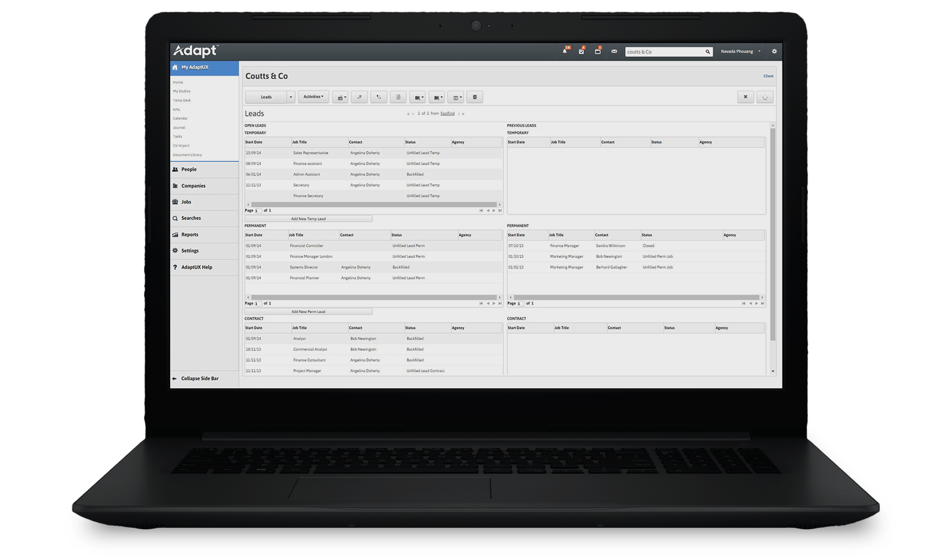Go to first record using « near FastFind
The height and width of the screenshot is (560, 952).
coord(408,114)
